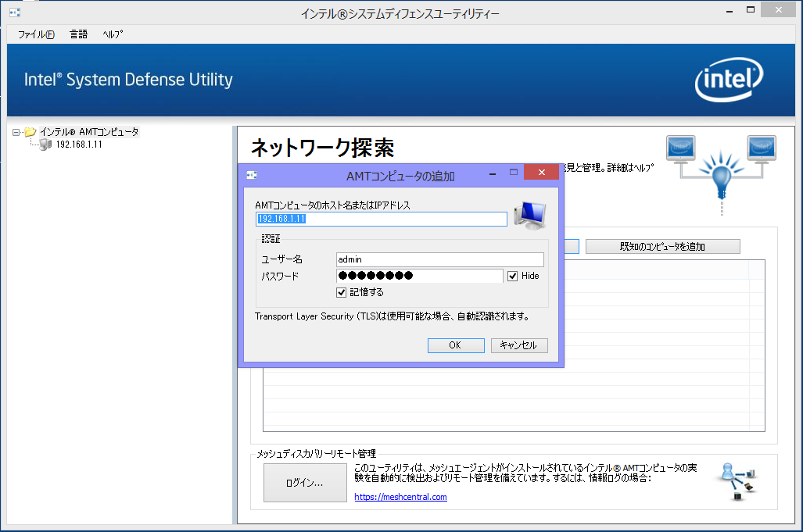Click the メッシュディスカバリーリモート管理 group label
This screenshot has height=532, width=803.
(316, 454)
